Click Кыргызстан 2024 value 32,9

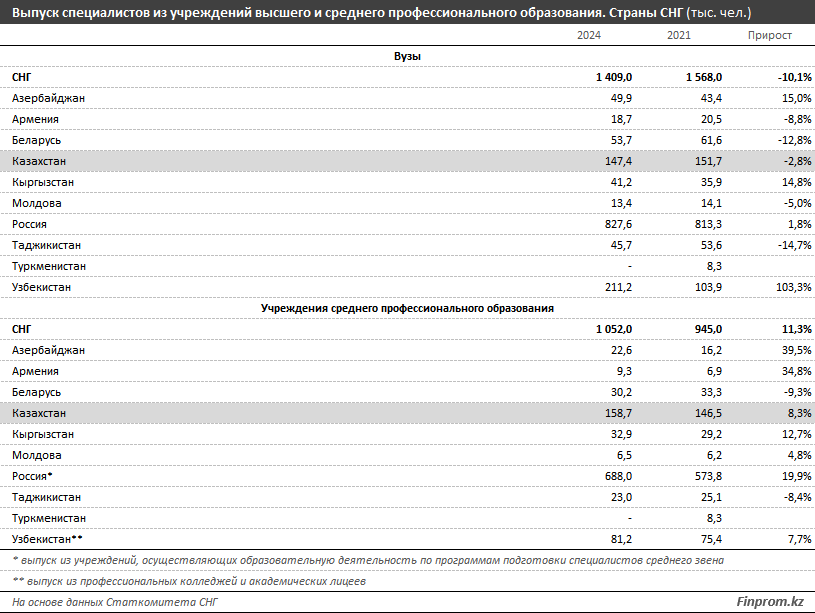pyautogui.click(x=619, y=434)
